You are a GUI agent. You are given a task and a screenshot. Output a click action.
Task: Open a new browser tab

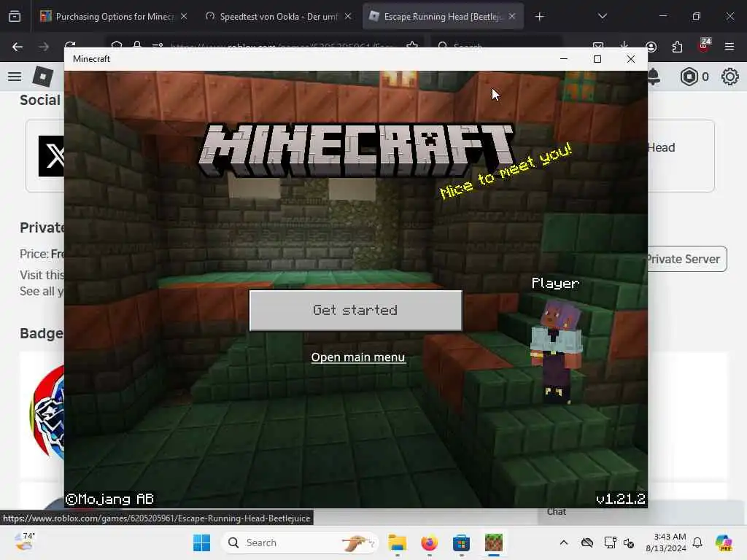tap(539, 17)
